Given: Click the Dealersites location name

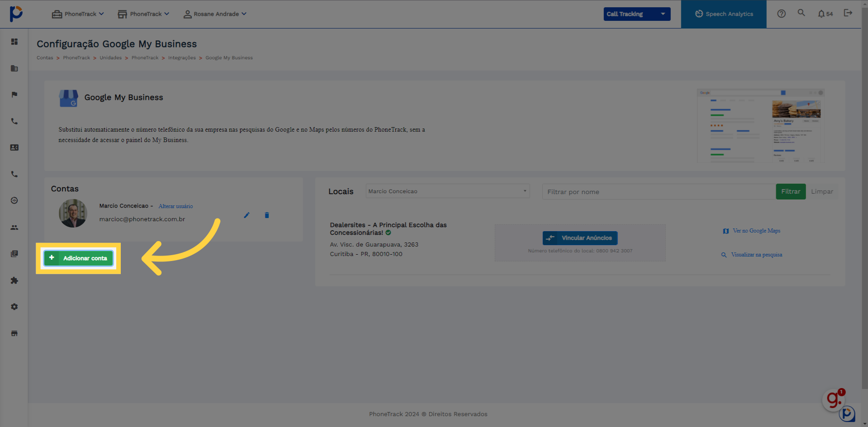Looking at the screenshot, I should pos(388,229).
